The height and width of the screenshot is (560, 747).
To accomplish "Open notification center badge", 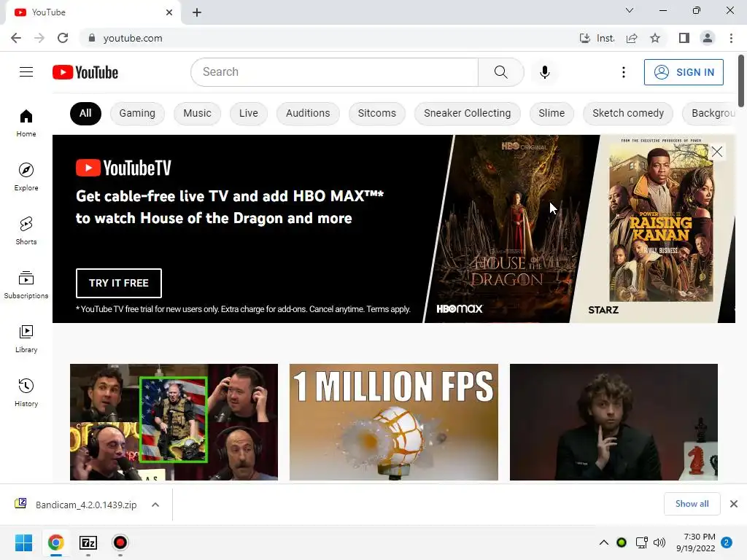I will 727,542.
